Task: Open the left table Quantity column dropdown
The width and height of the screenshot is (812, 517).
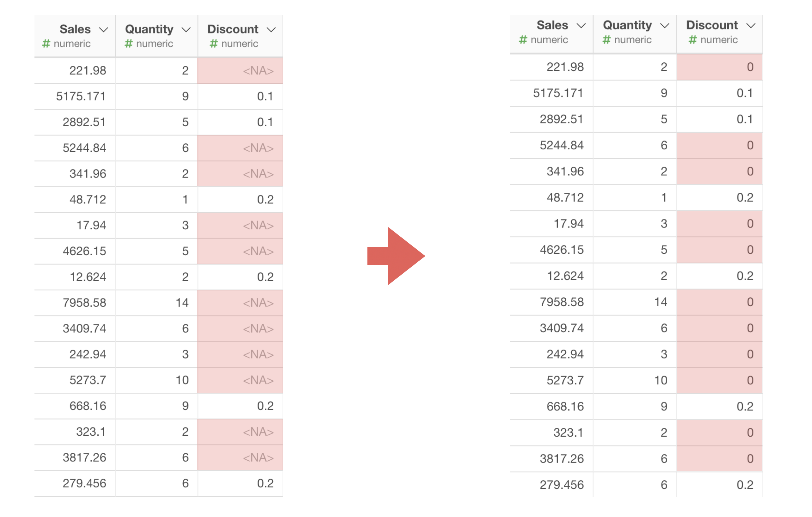Action: (186, 30)
